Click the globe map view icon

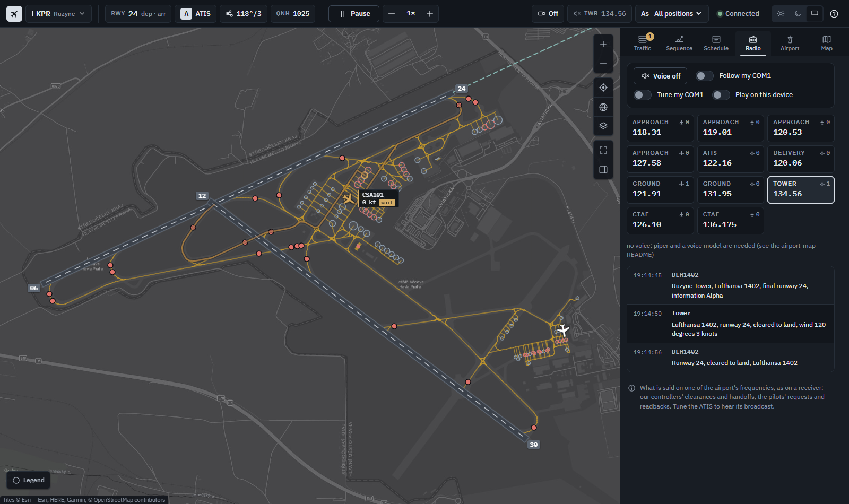coord(603,107)
